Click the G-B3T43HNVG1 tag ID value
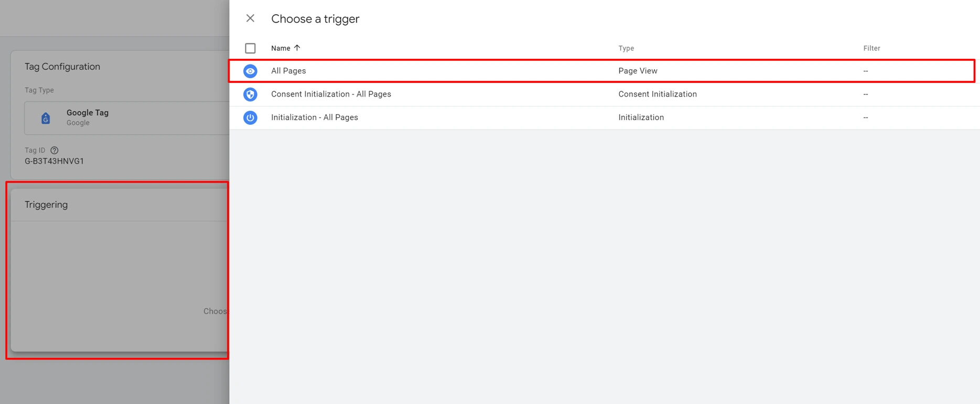The image size is (980, 404). pyautogui.click(x=54, y=162)
